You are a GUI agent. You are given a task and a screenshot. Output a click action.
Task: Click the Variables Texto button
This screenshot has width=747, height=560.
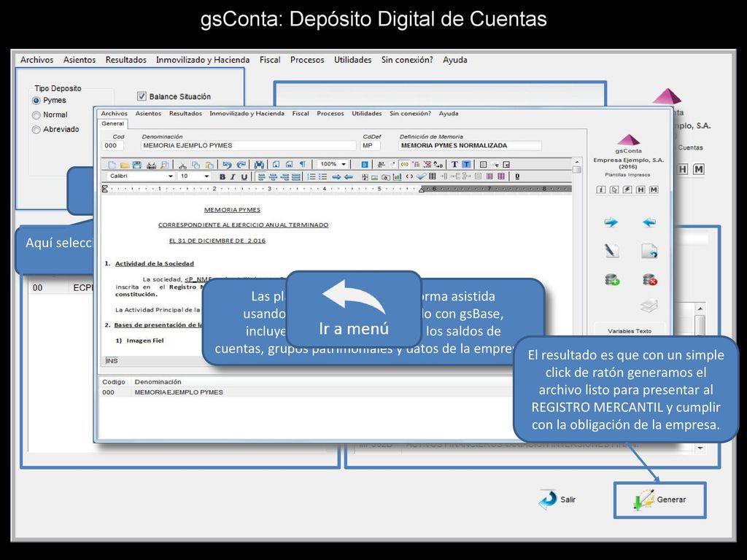click(x=630, y=330)
